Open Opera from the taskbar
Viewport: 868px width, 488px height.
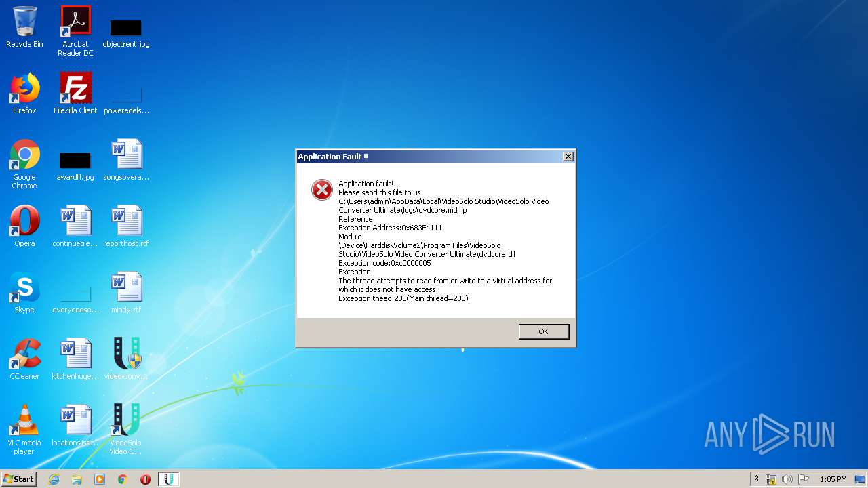(145, 479)
